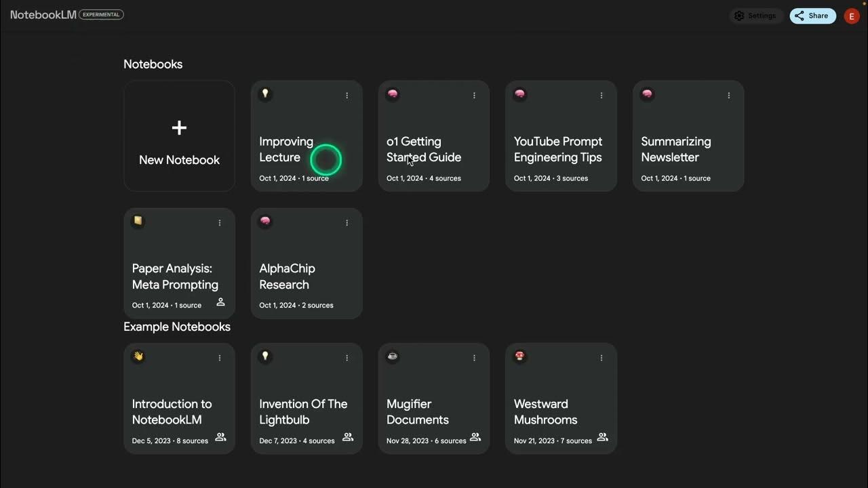Click the group-shared icon on Invention Of The Lightbulb
This screenshot has height=488, width=868.
tap(348, 437)
